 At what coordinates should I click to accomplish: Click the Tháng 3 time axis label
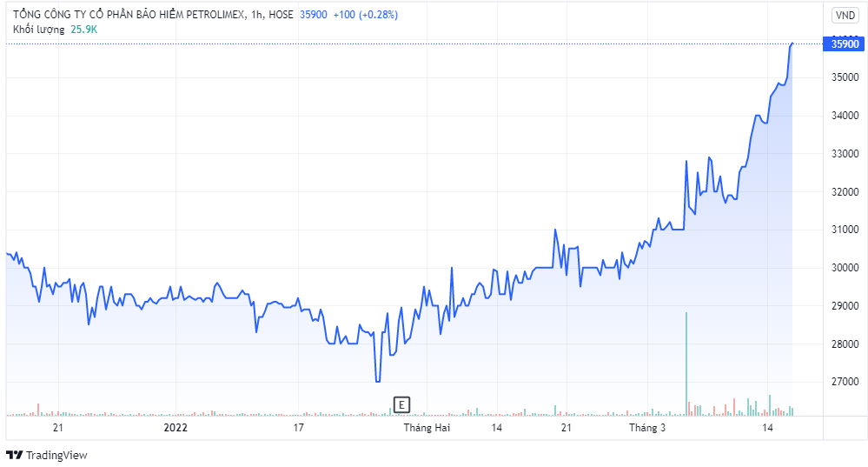pos(647,428)
